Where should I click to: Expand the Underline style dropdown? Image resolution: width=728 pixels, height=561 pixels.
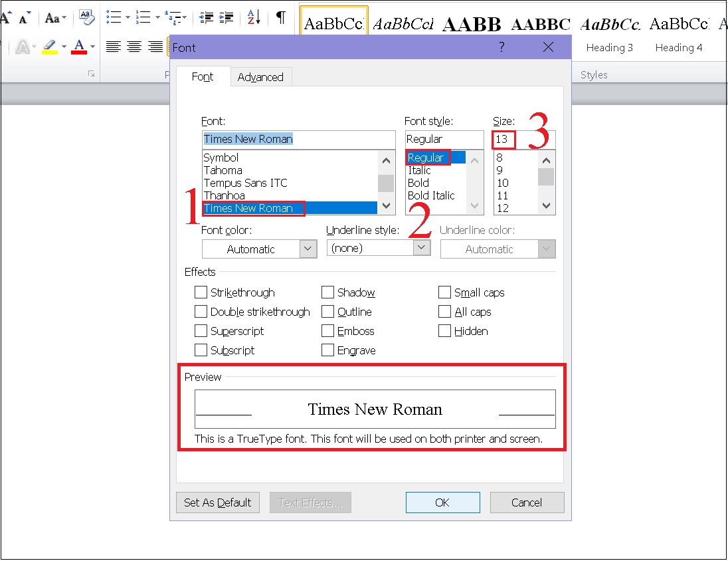click(x=421, y=247)
